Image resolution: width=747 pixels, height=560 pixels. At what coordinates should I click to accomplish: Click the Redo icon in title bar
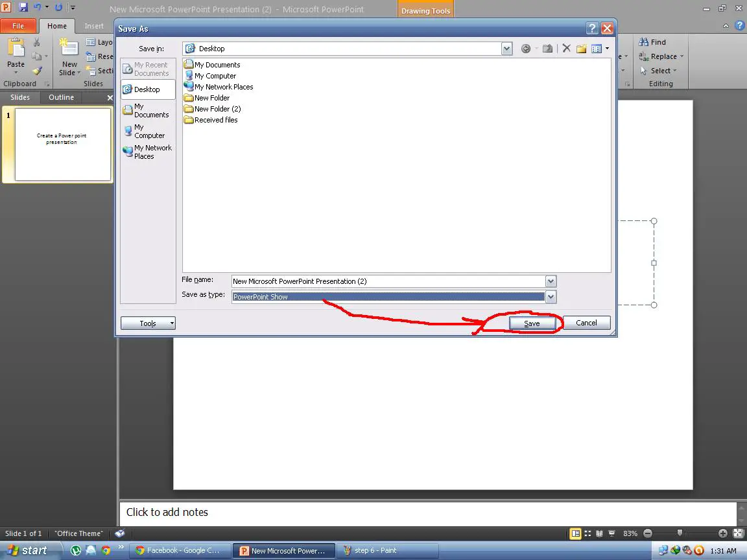click(58, 8)
